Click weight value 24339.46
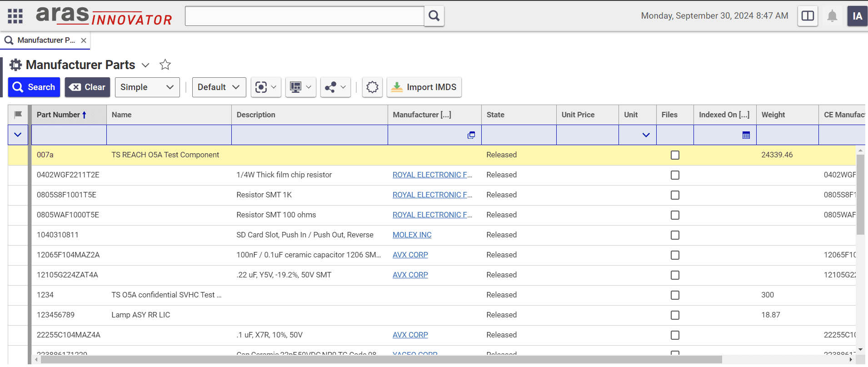868x367 pixels. (777, 155)
